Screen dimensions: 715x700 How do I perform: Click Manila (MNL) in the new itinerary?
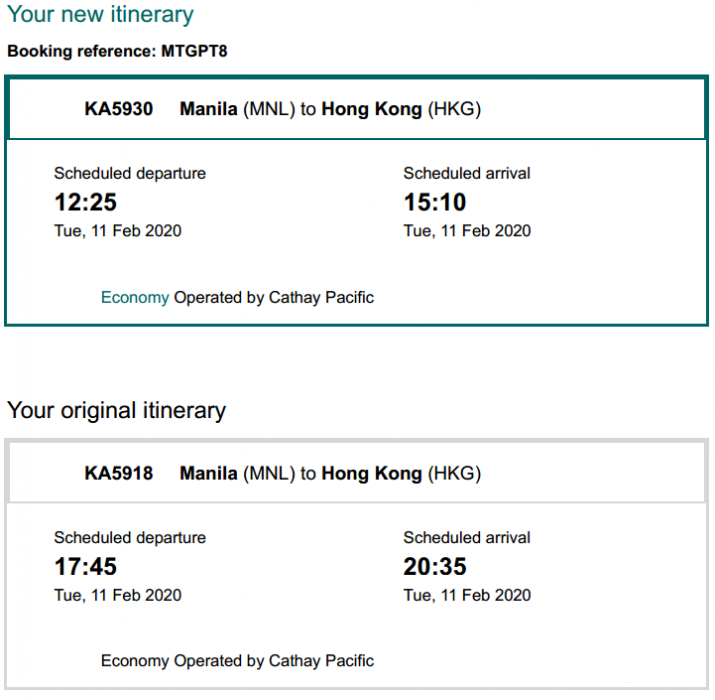[237, 109]
